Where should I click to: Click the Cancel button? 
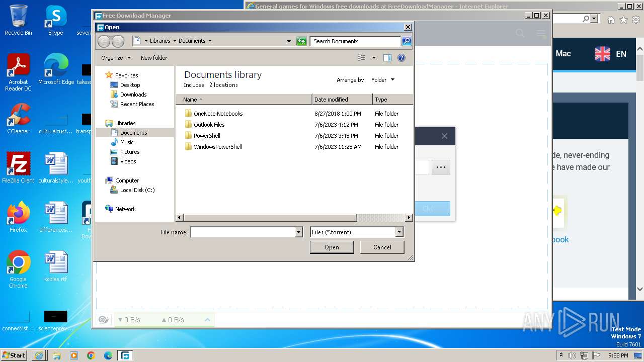pyautogui.click(x=382, y=247)
